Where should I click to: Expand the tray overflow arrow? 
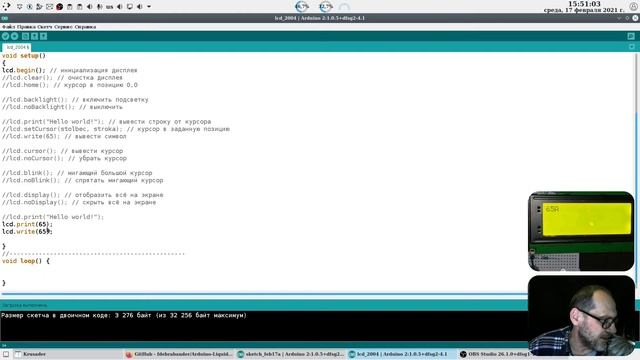click(149, 7)
